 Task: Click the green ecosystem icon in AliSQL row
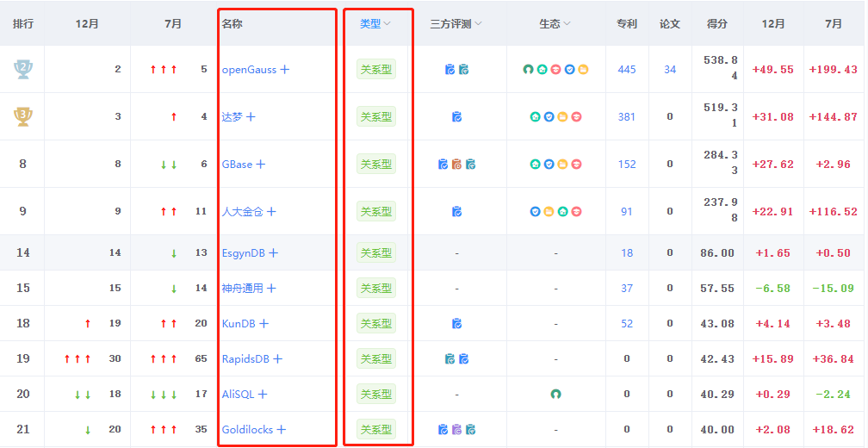[x=555, y=394]
